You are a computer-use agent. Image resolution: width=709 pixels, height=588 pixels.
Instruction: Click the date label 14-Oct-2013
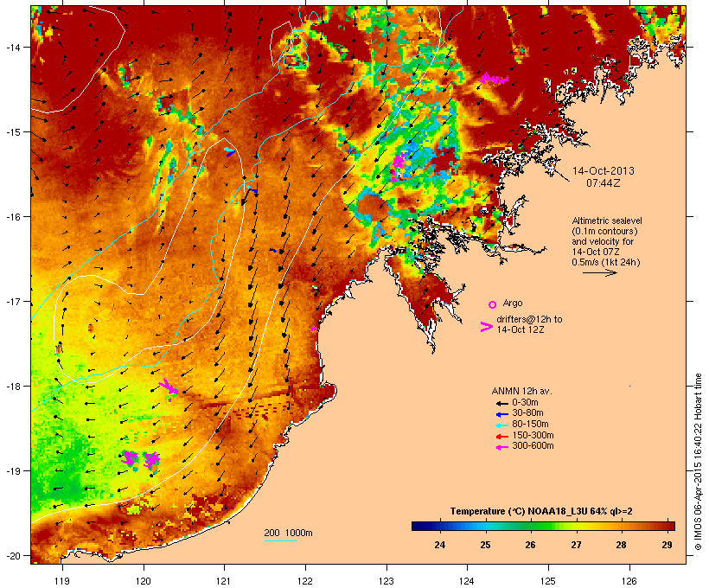pos(604,171)
